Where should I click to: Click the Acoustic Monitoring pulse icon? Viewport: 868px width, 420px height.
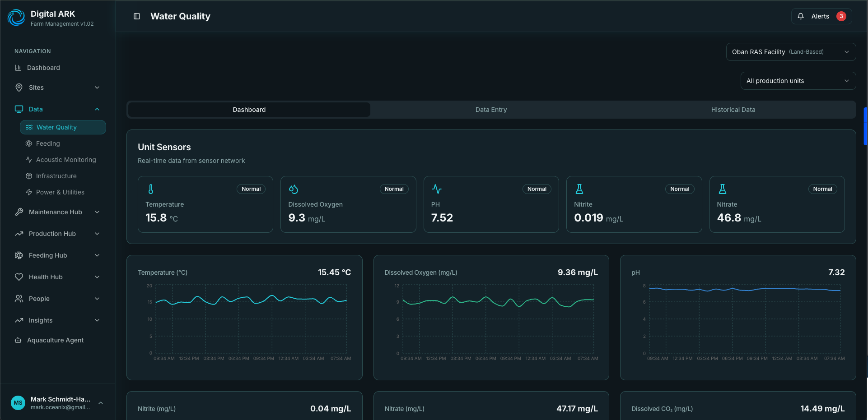click(x=29, y=160)
